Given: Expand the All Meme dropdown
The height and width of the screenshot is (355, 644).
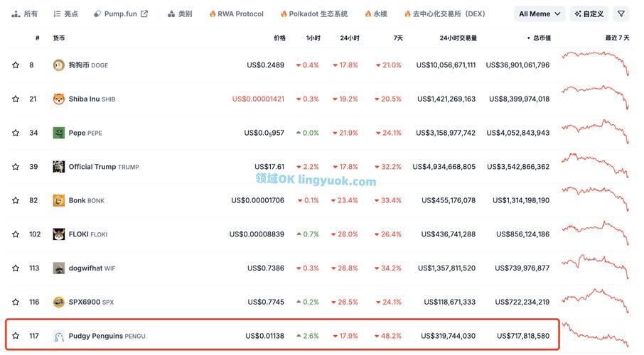Looking at the screenshot, I should [x=540, y=13].
